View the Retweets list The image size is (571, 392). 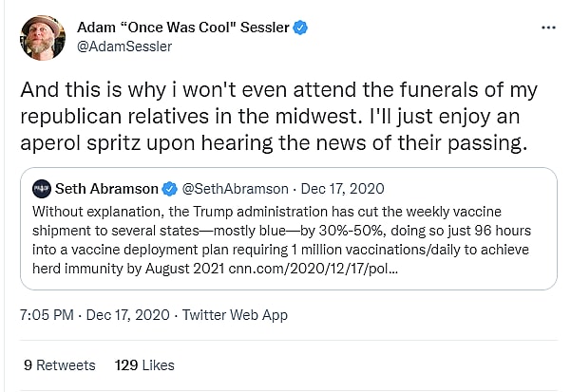[x=67, y=364]
